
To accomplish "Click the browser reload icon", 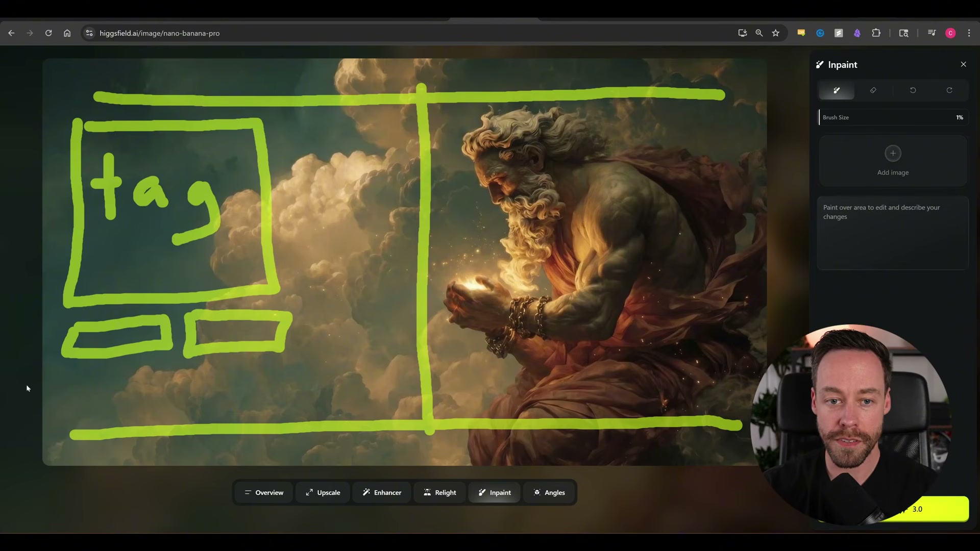I will coord(48,33).
